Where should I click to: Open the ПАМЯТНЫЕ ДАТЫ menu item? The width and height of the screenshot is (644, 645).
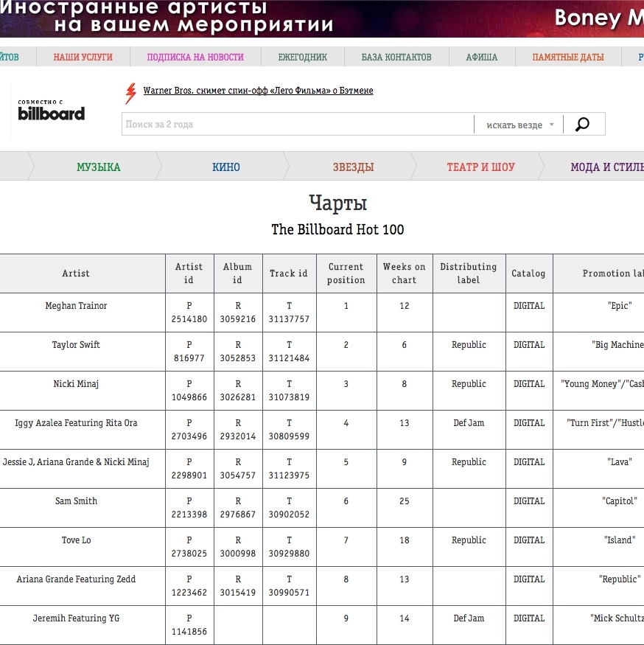pos(568,57)
